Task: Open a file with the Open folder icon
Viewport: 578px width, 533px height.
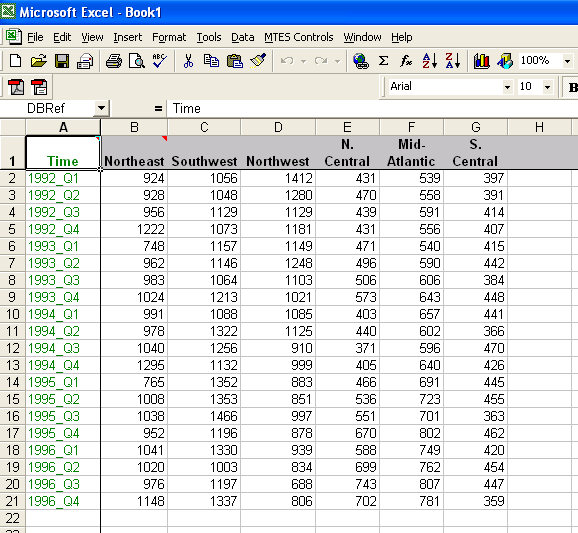Action: tap(38, 61)
